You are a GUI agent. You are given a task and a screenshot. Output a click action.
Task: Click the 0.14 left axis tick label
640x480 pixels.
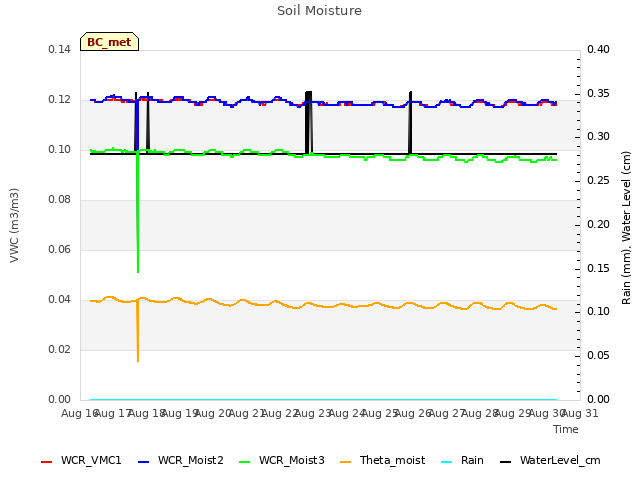[60, 49]
